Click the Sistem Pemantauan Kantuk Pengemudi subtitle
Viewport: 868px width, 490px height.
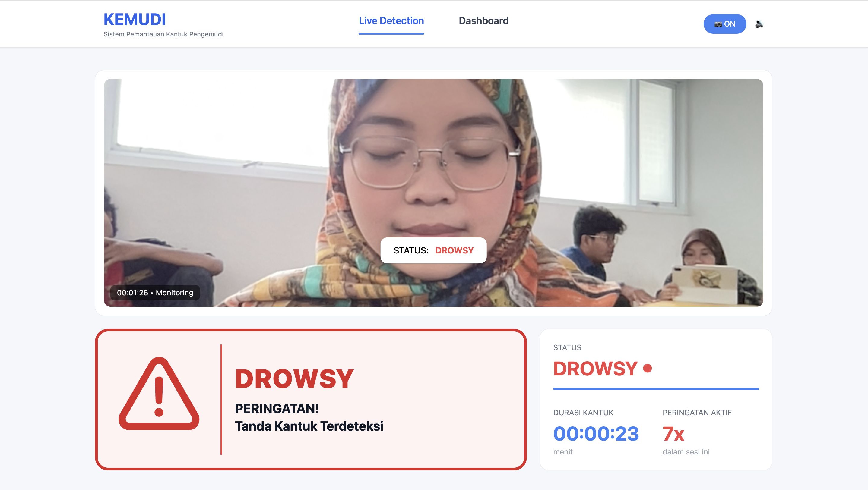tap(163, 34)
